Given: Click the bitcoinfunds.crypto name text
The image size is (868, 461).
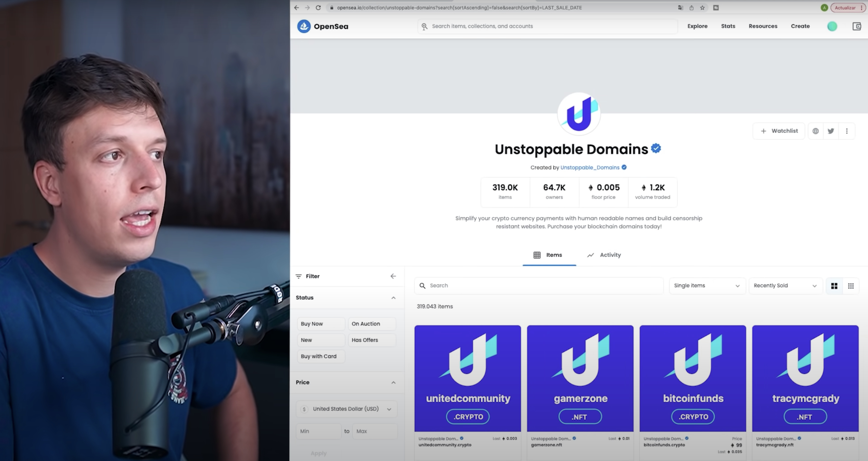Looking at the screenshot, I should point(664,445).
